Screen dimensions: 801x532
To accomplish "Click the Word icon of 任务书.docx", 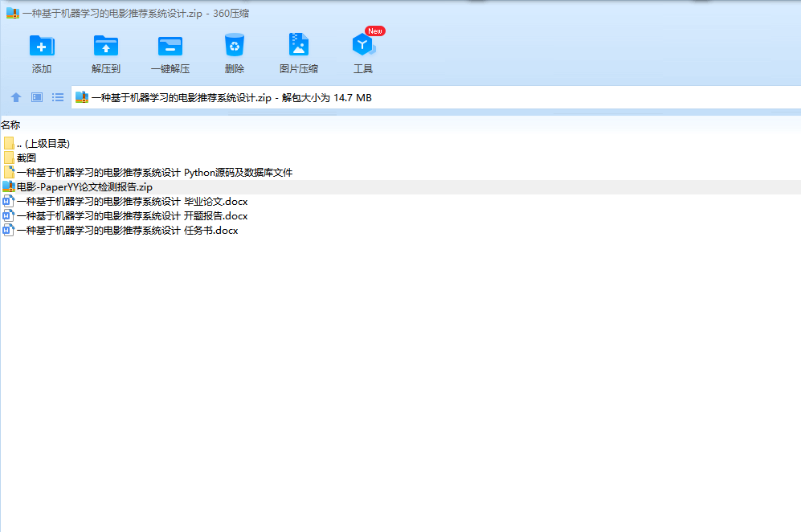I will pos(8,231).
